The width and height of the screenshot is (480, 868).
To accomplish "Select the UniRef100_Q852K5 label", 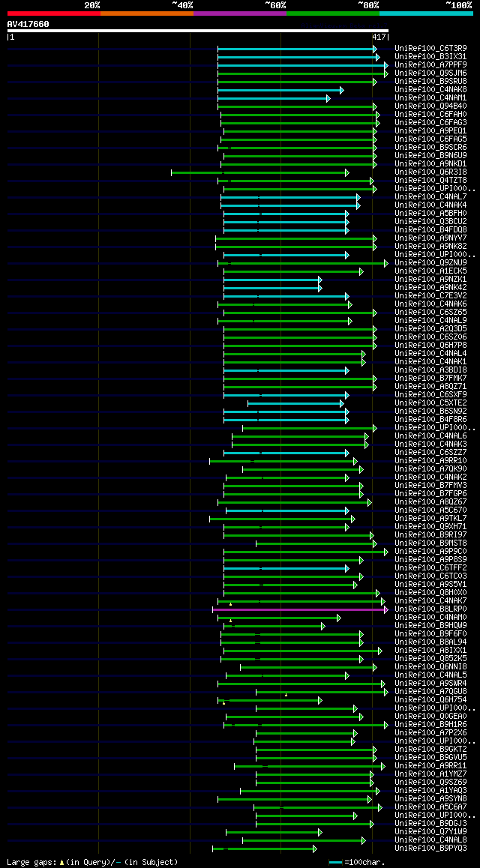I will coord(430,659).
